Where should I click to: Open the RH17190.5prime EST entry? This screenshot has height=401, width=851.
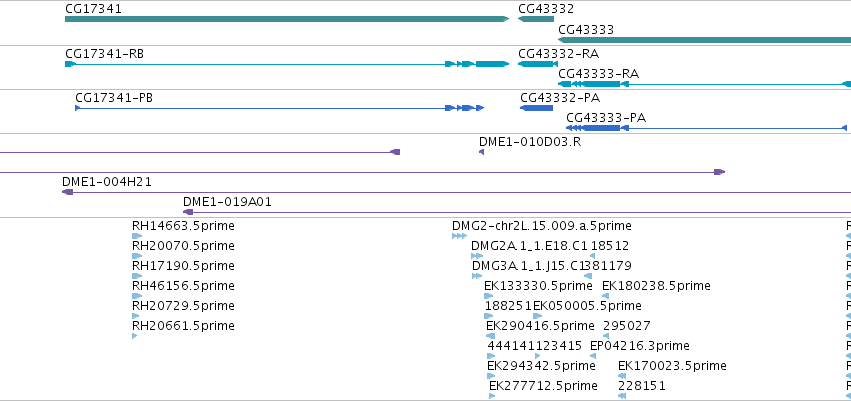137,276
